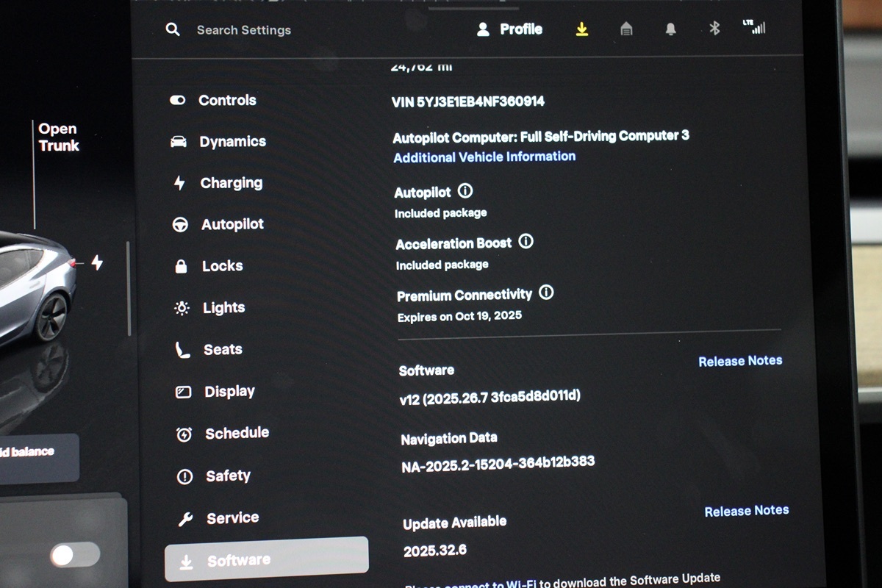Open the garage HomeLink icon

(626, 29)
